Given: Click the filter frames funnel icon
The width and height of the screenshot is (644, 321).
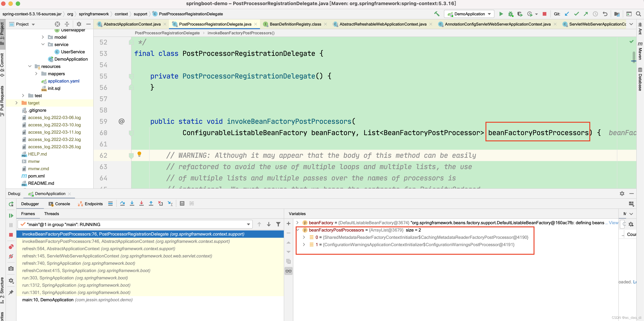Looking at the screenshot, I should coord(278,224).
